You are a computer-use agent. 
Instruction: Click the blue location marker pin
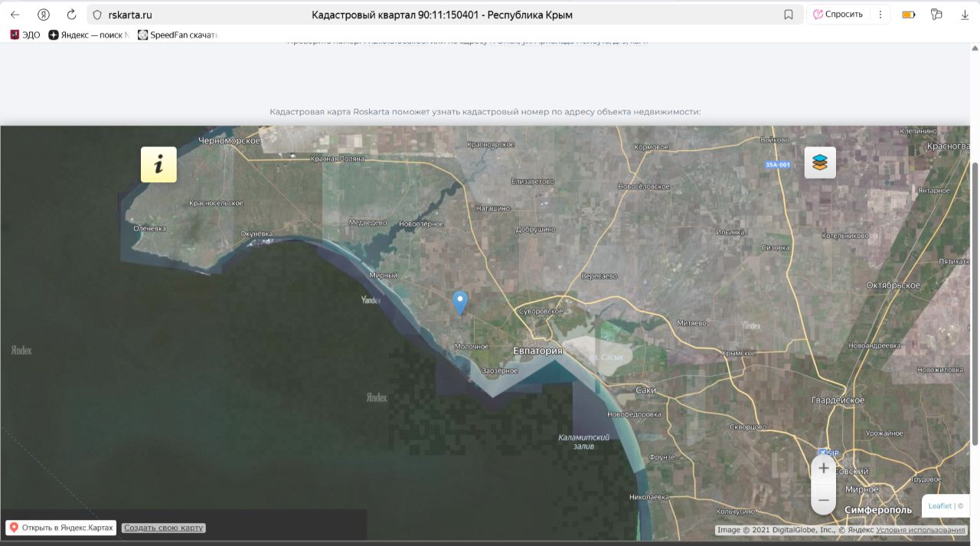(460, 303)
